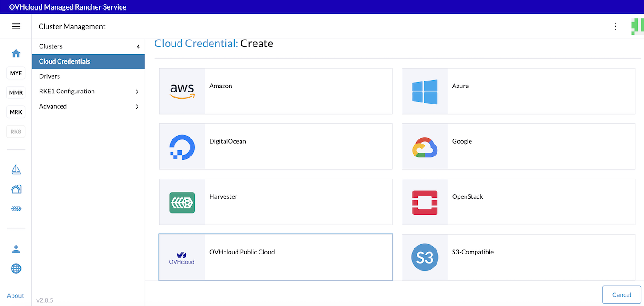
Task: Click the Cancel button
Action: pyautogui.click(x=621, y=294)
